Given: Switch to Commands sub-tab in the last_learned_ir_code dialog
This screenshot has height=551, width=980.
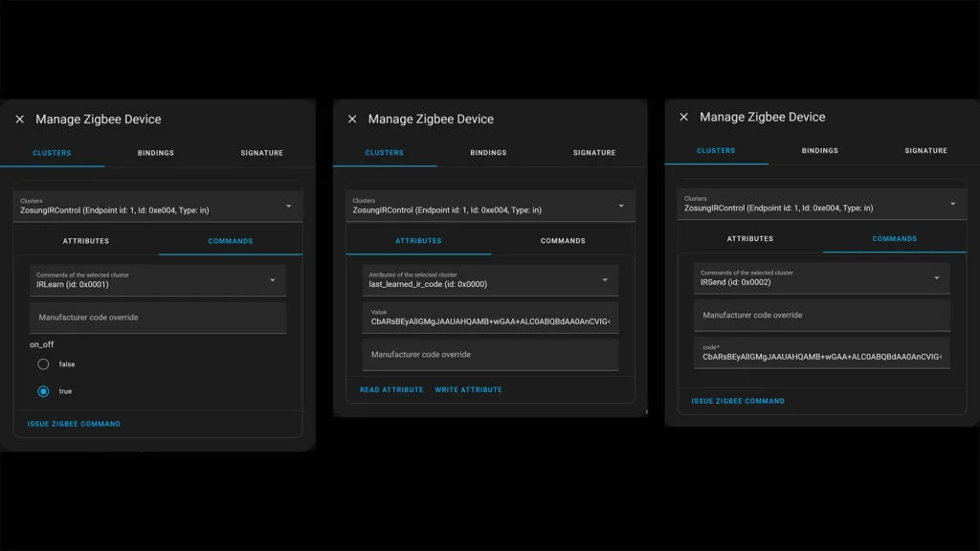Looking at the screenshot, I should click(563, 241).
